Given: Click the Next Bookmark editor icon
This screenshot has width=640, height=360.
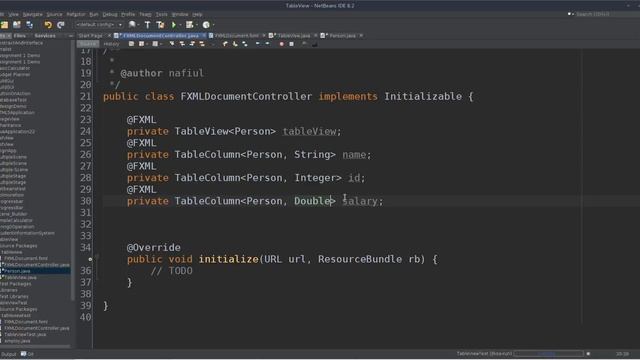Looking at the screenshot, I should 235,44.
